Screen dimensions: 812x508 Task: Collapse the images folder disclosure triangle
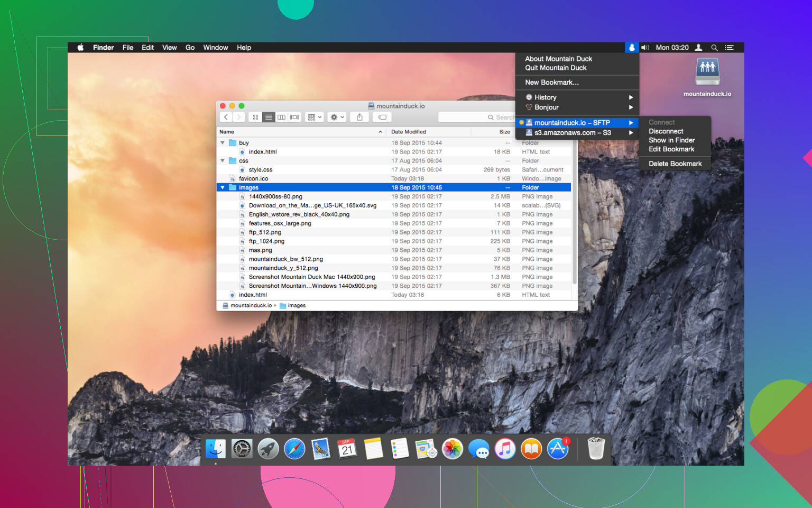[x=223, y=187]
